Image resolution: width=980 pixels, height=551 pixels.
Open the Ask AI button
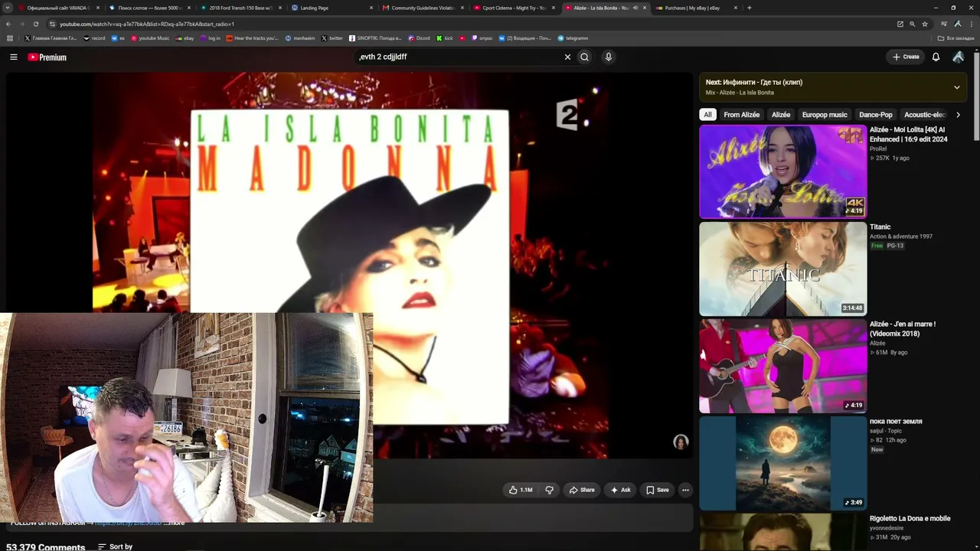(x=620, y=490)
